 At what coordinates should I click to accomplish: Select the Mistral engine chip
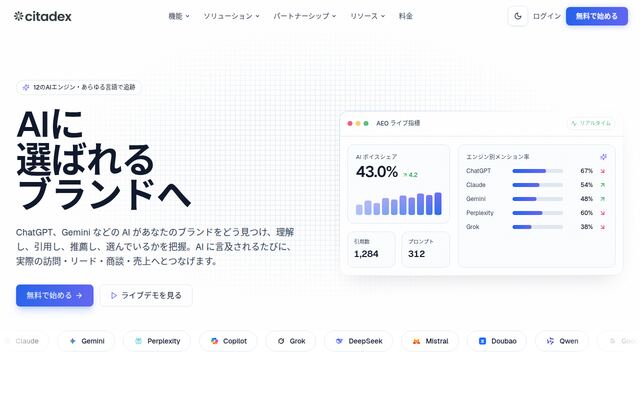pyautogui.click(x=430, y=341)
